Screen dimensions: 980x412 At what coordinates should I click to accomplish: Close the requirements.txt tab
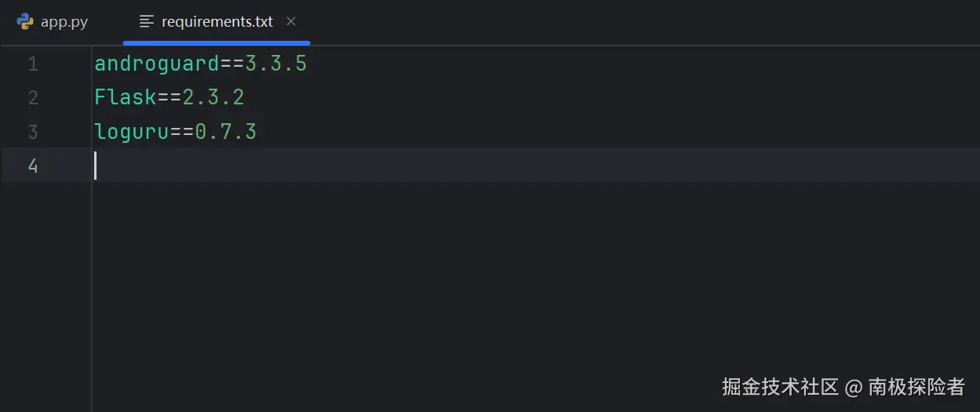pyautogui.click(x=291, y=21)
